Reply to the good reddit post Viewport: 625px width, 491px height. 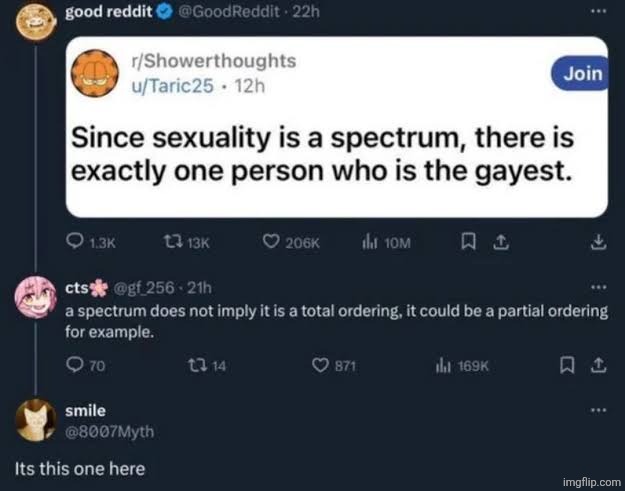(75, 241)
